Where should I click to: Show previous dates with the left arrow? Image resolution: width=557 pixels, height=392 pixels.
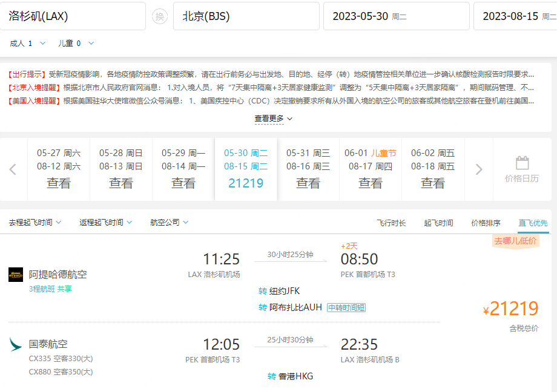tap(13, 169)
